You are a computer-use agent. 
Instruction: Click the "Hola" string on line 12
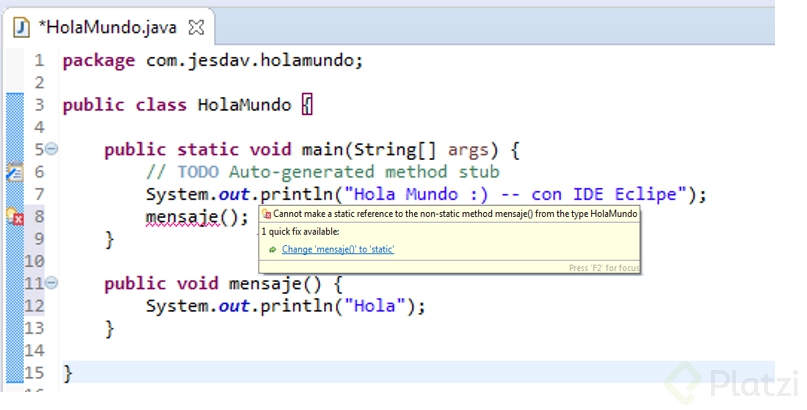pos(375,306)
